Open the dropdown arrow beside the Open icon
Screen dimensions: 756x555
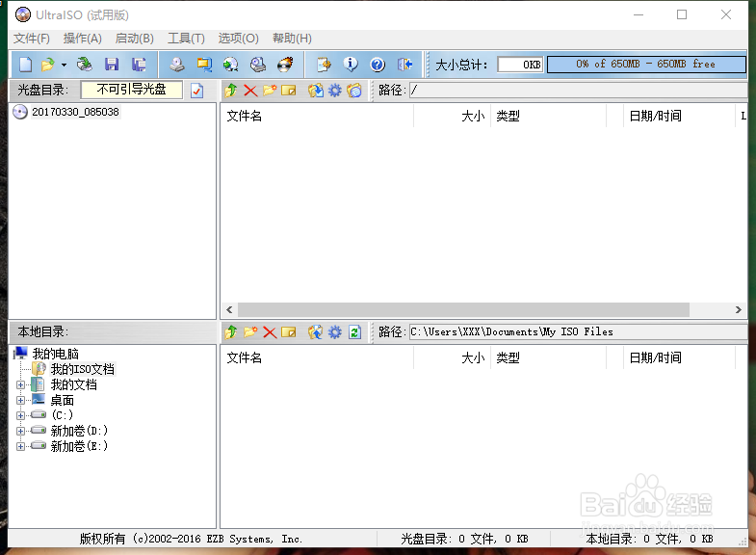pyautogui.click(x=64, y=65)
